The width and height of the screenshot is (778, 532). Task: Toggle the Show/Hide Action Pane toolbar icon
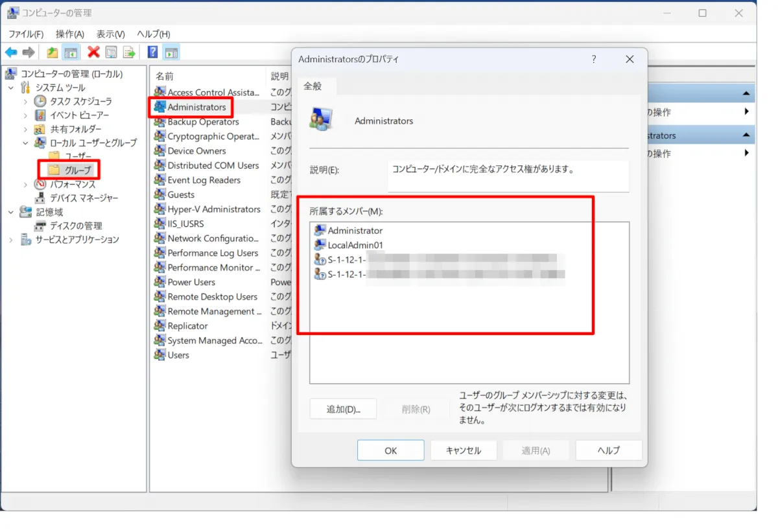(x=171, y=52)
